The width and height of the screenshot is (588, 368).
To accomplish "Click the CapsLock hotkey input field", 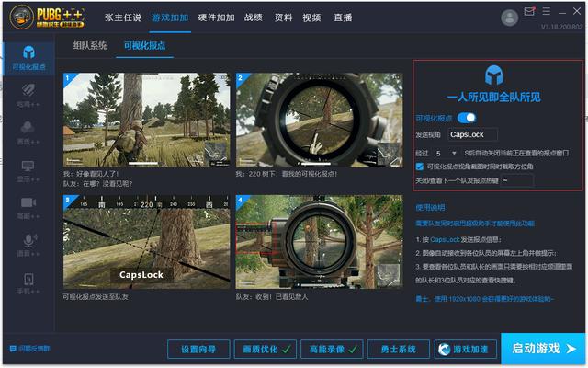I will [473, 135].
